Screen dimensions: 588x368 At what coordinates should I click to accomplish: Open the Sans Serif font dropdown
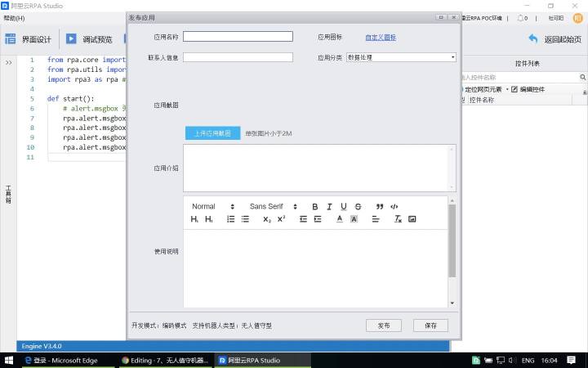[274, 207]
